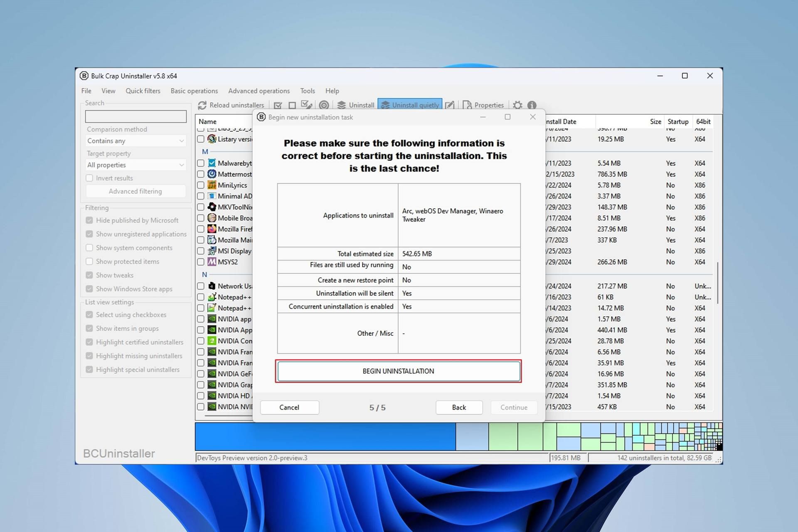Viewport: 798px width, 532px height.
Task: Enable Show protected items checkbox
Action: click(89, 261)
